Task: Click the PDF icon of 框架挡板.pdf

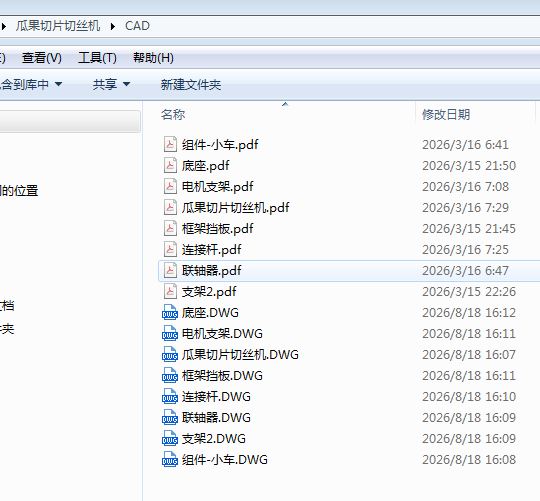Action: (170, 229)
